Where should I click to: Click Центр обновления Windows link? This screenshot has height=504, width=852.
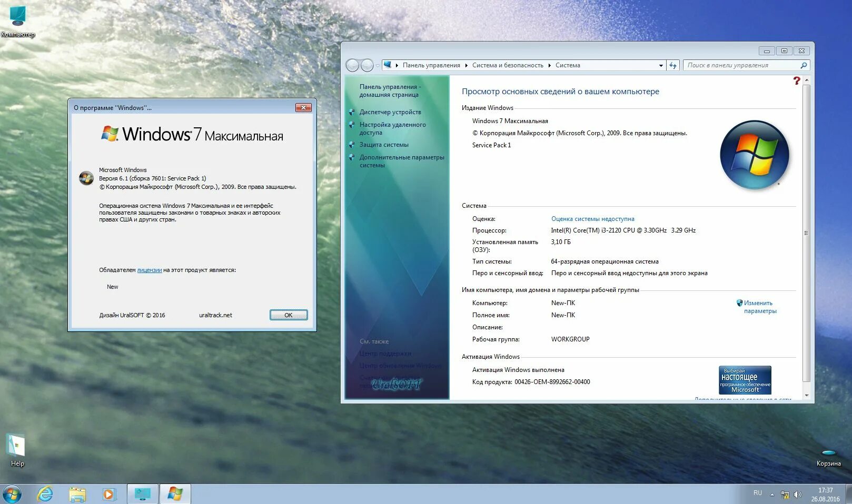[401, 366]
